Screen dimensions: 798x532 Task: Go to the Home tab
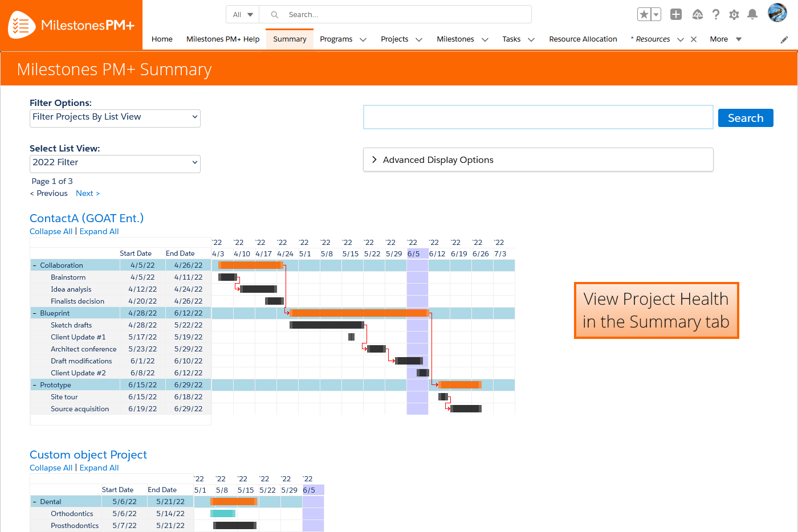[x=162, y=39]
